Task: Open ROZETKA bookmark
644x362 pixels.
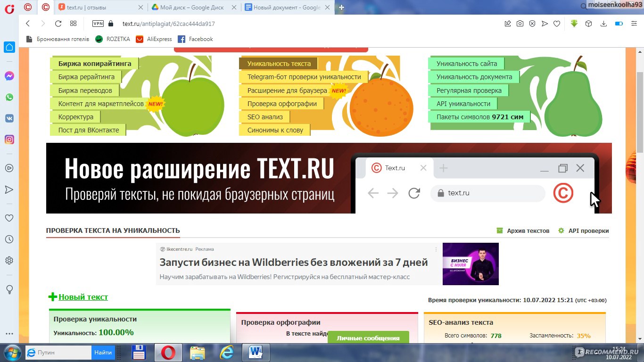Action: pos(113,39)
